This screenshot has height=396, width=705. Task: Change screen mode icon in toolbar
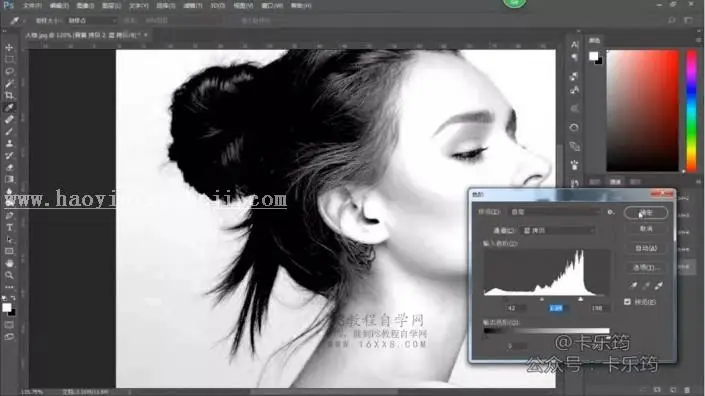click(x=9, y=337)
